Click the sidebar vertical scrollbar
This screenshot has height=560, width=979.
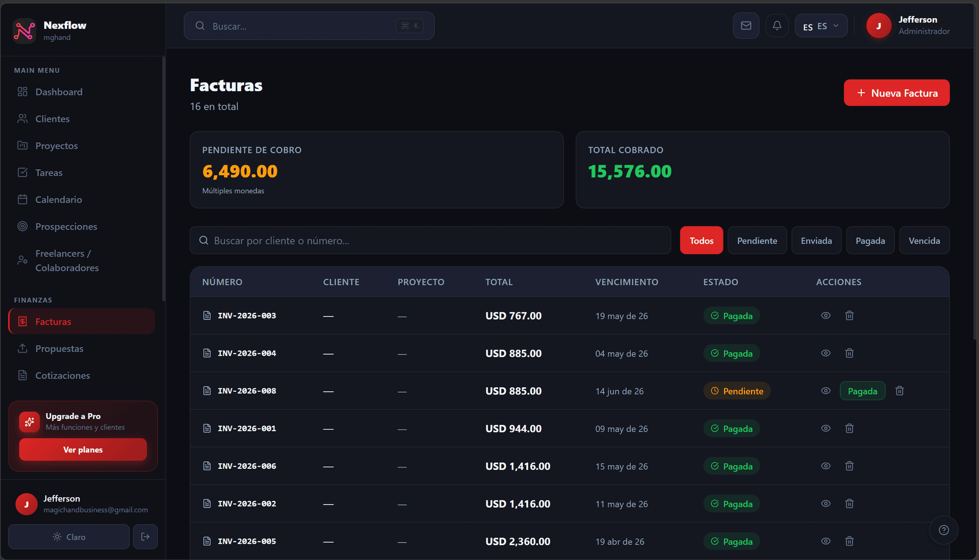(x=164, y=178)
